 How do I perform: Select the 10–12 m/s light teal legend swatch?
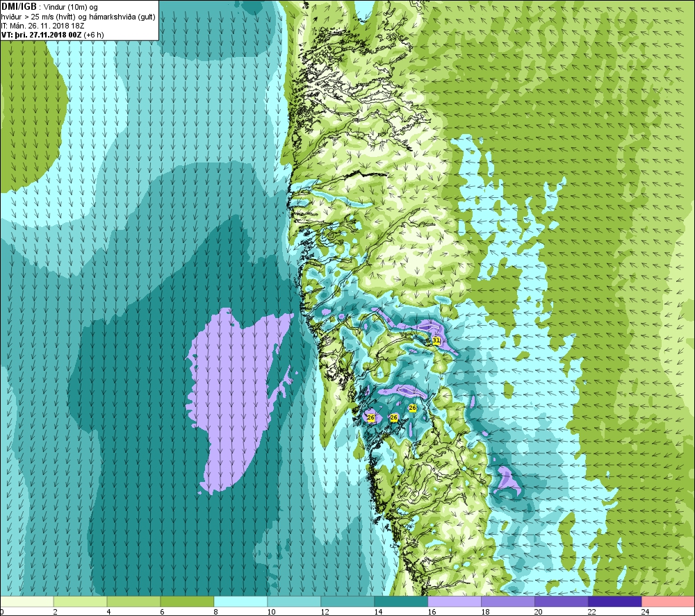tap(294, 601)
